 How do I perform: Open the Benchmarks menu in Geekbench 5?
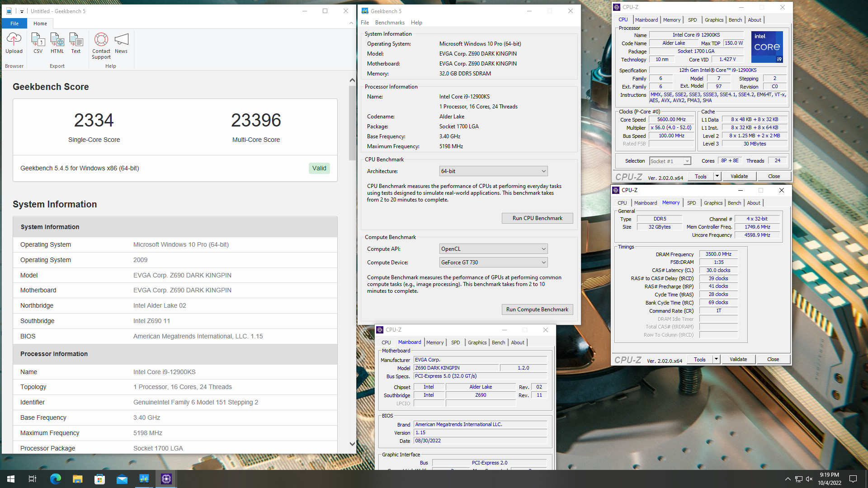coord(390,23)
